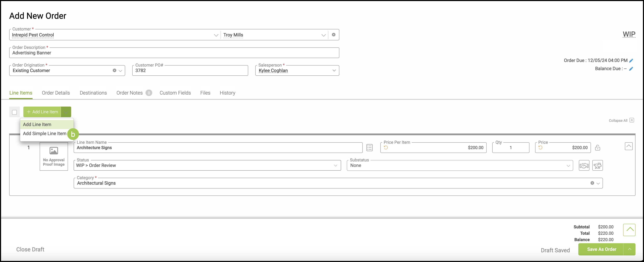
Task: Expand Save As Order options arrow
Action: pyautogui.click(x=629, y=249)
